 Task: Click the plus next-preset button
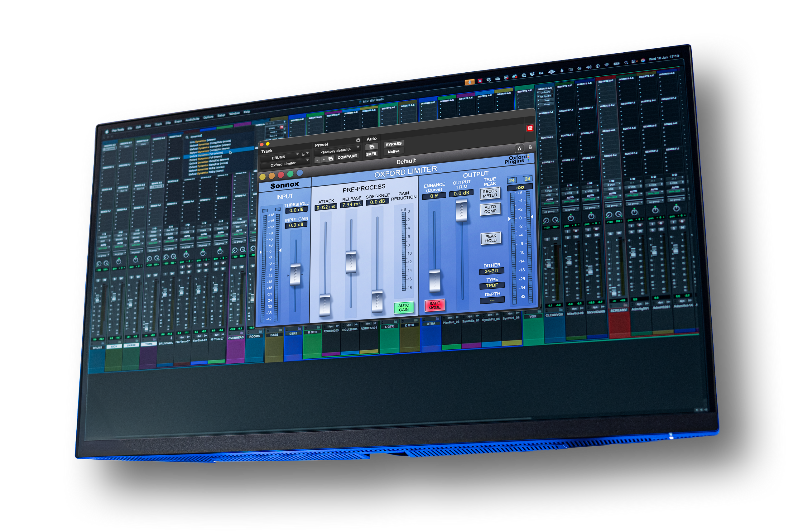pyautogui.click(x=324, y=159)
